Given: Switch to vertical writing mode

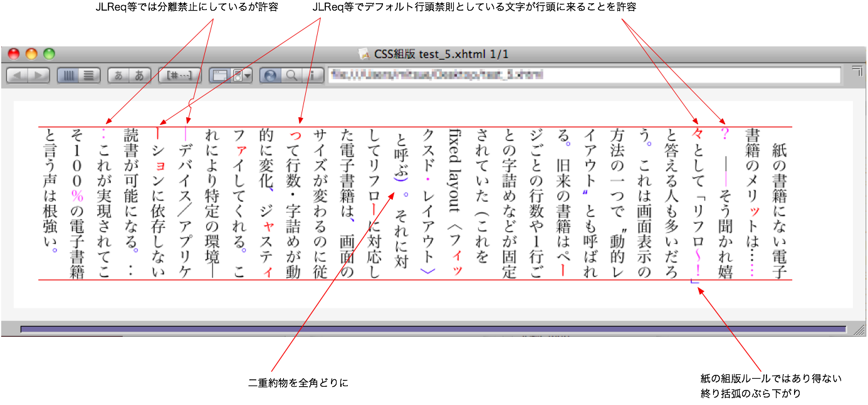Looking at the screenshot, I should point(68,75).
